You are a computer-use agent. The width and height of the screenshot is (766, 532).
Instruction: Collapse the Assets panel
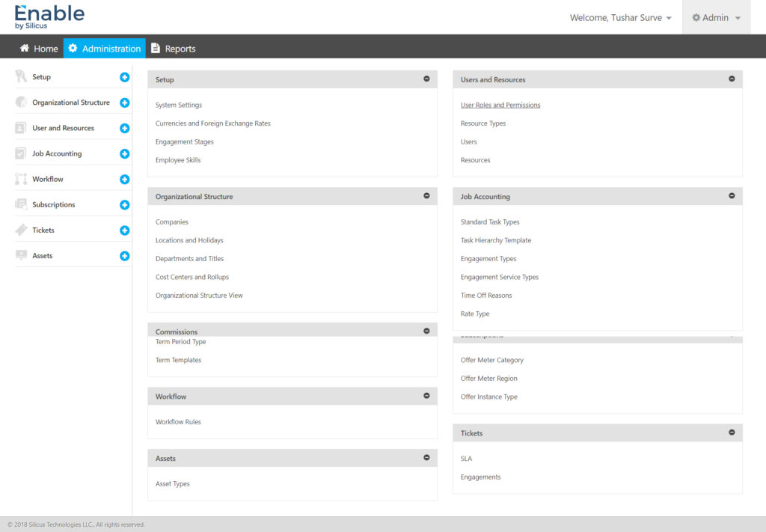(x=426, y=458)
